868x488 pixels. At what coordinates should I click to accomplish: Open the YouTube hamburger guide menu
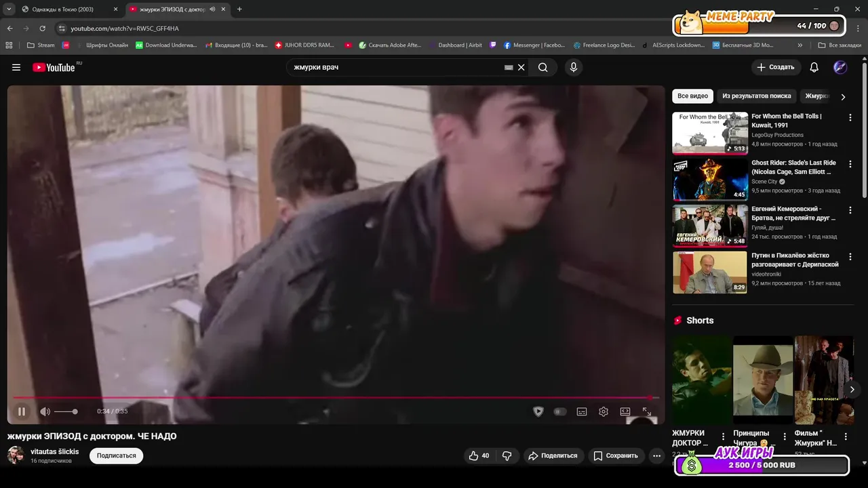(x=16, y=67)
